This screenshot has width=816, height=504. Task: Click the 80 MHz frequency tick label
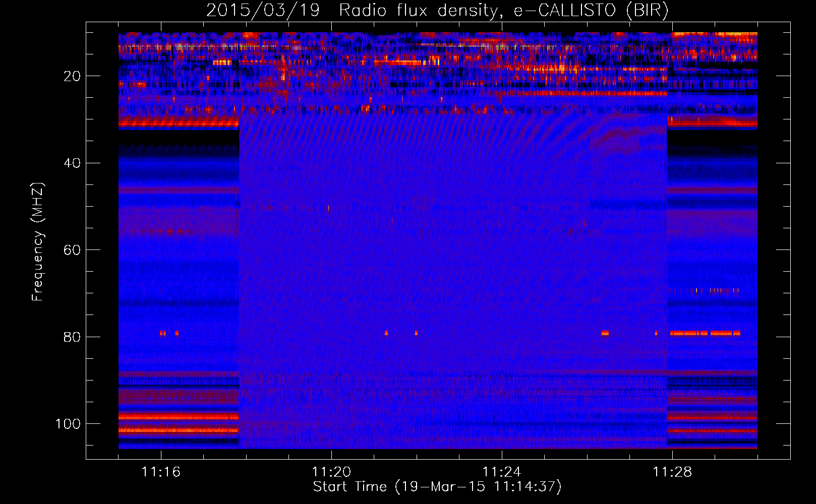click(x=73, y=337)
